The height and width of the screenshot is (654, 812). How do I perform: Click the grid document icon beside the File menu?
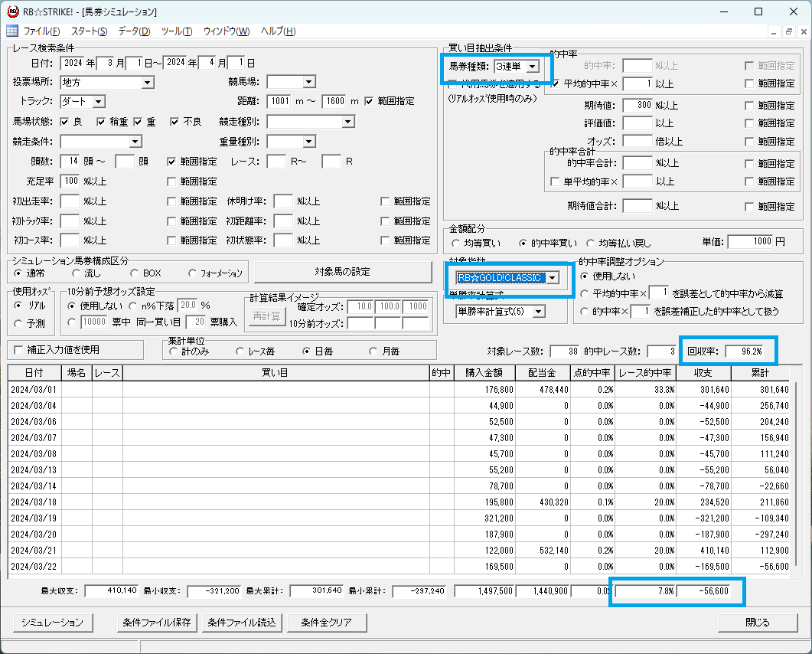coord(12,31)
